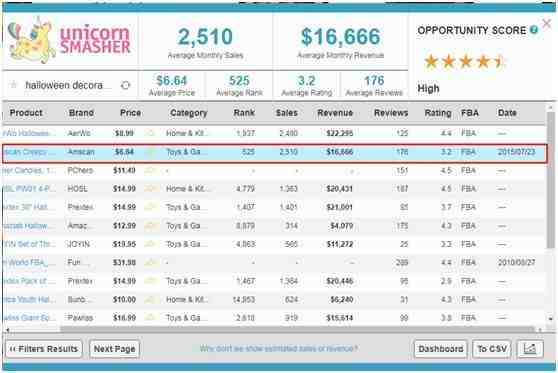Sort the table by Price column header
This screenshot has height=373, width=558.
[x=130, y=113]
